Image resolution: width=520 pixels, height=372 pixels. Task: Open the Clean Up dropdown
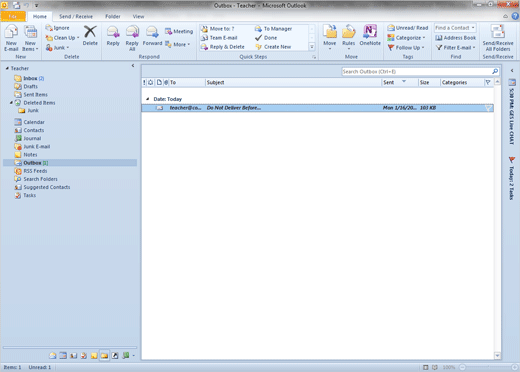tap(63, 38)
